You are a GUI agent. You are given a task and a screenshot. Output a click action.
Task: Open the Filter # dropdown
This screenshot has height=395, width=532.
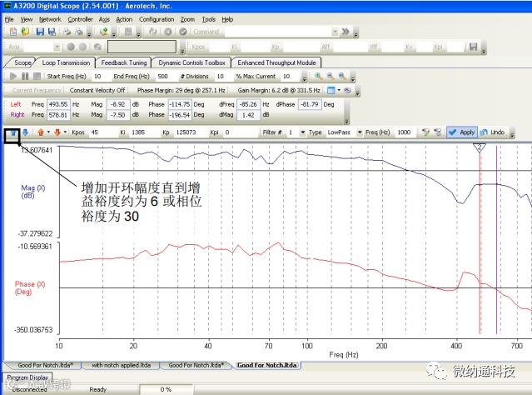pyautogui.click(x=303, y=132)
